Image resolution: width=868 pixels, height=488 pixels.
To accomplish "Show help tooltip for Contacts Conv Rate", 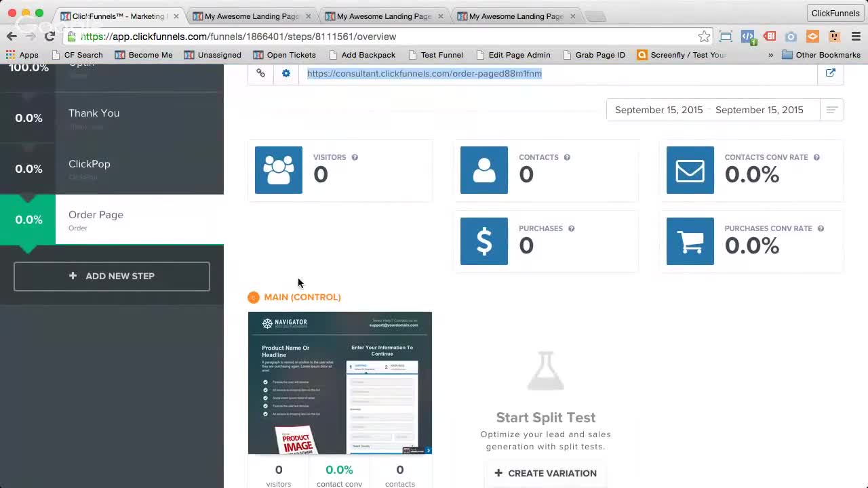I will [816, 157].
